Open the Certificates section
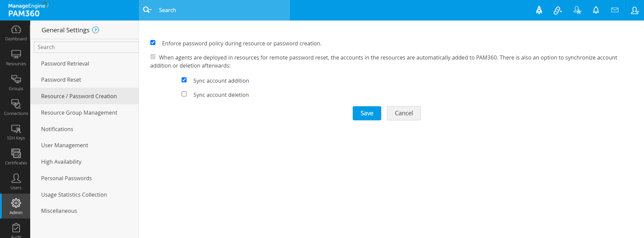 click(x=16, y=157)
